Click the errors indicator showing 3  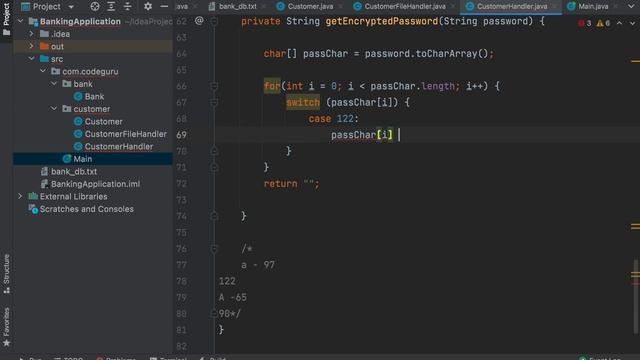coord(584,23)
